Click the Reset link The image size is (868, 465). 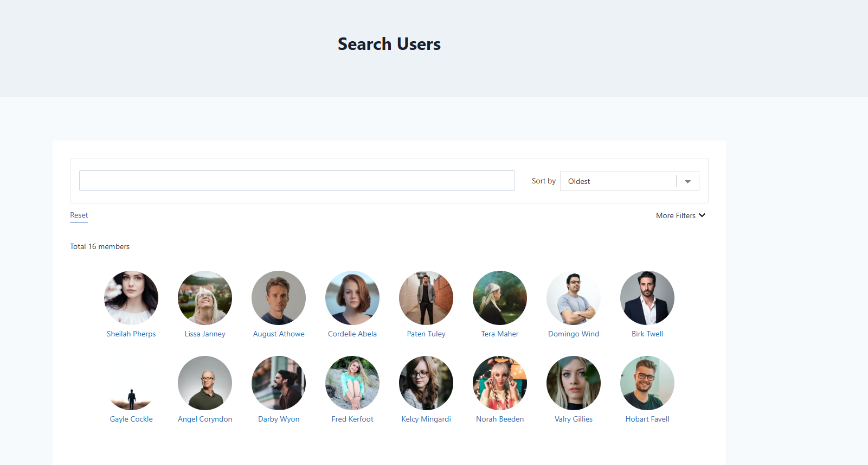79,215
